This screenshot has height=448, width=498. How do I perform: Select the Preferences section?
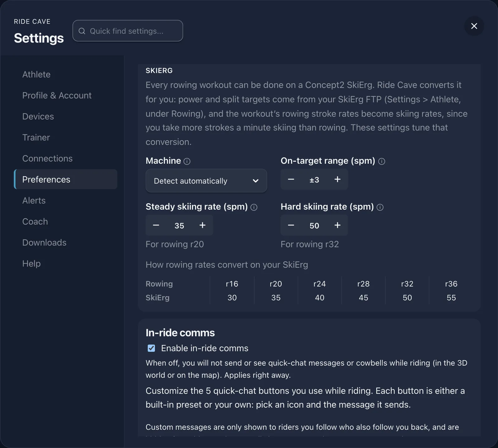pos(66,180)
